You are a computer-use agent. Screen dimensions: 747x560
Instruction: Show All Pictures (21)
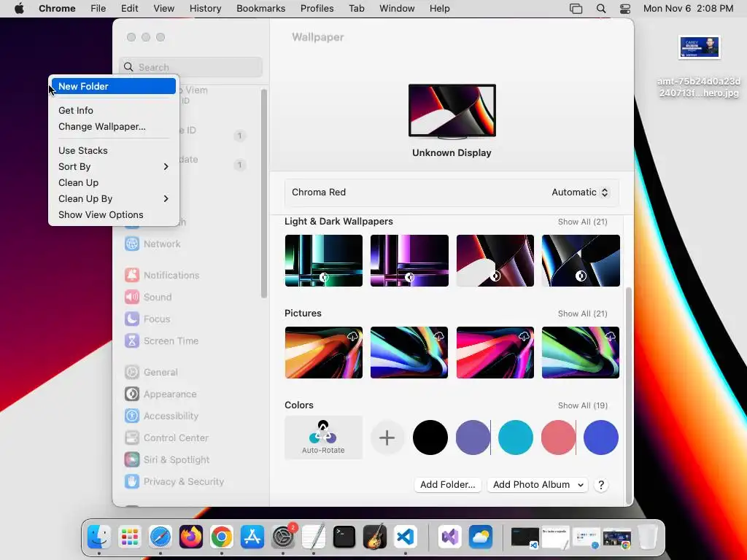click(583, 314)
